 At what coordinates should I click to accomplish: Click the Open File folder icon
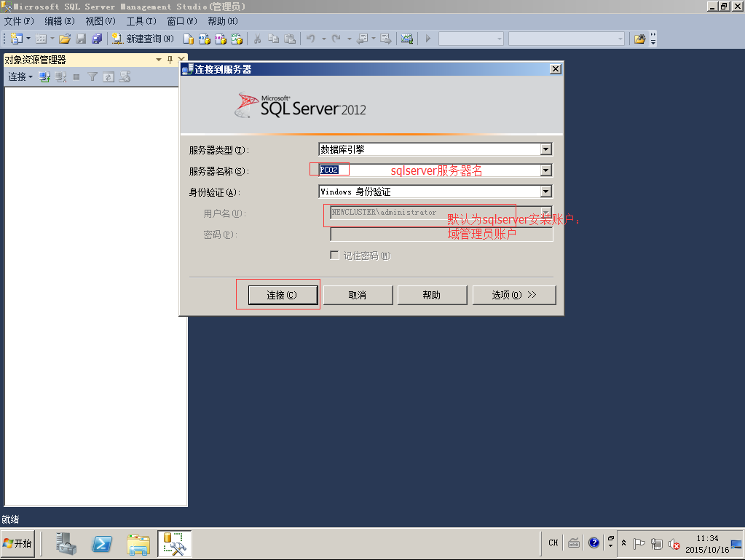coord(65,39)
